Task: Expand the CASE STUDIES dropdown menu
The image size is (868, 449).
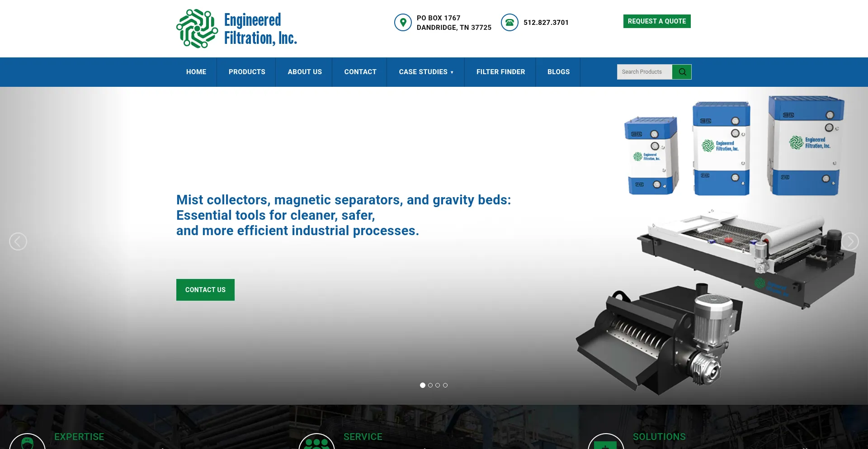Action: point(425,71)
